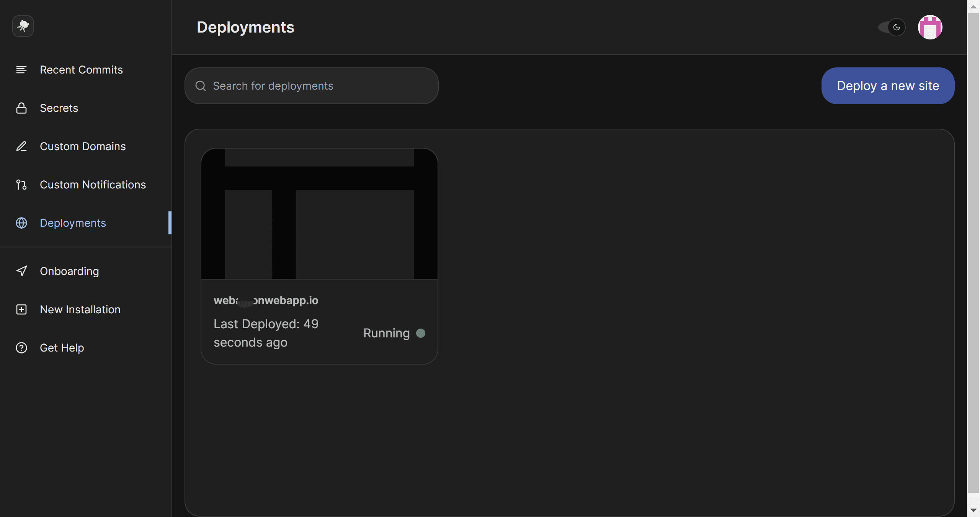Click the Custom Notifications pull-request icon

(21, 185)
